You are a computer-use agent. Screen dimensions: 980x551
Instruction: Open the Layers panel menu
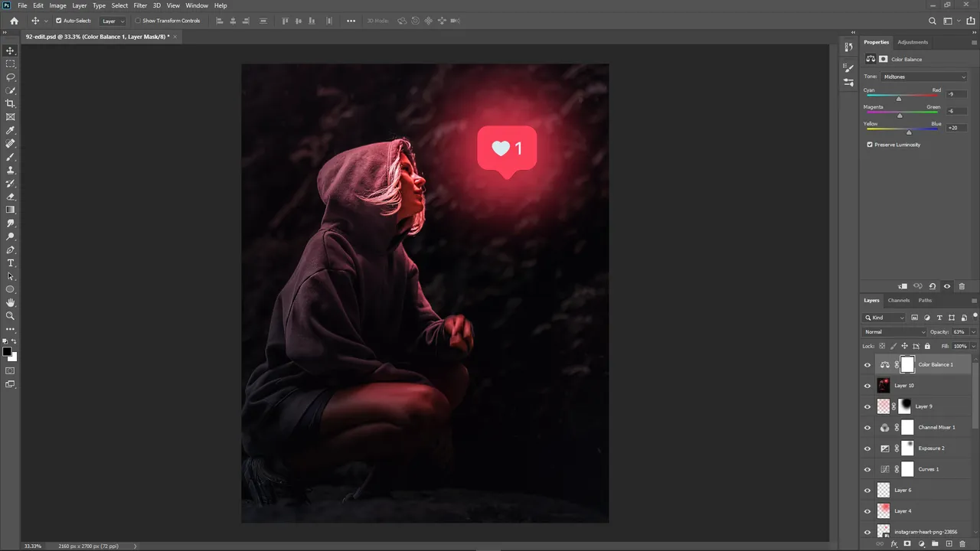(x=974, y=301)
